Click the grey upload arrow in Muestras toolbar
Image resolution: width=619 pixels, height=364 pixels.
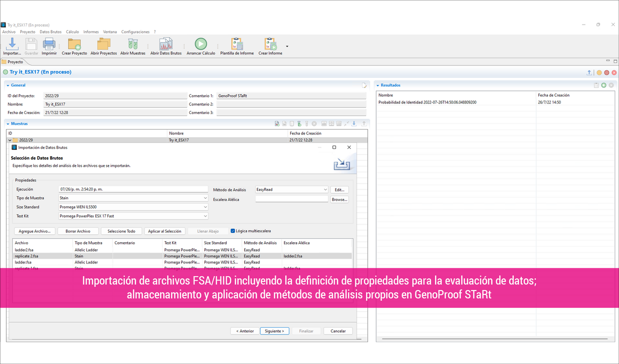[364, 124]
